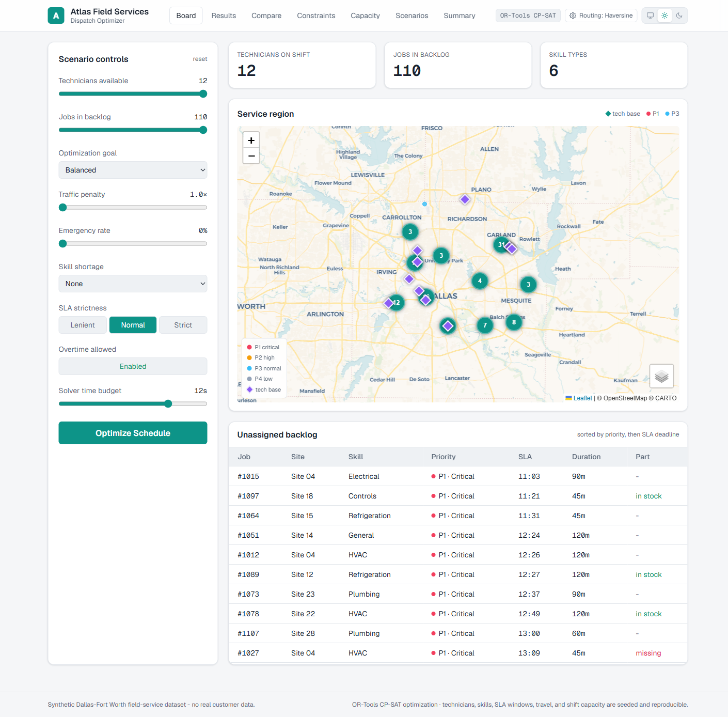
Task: Click Site 14 in job #1051 row
Action: (302, 535)
